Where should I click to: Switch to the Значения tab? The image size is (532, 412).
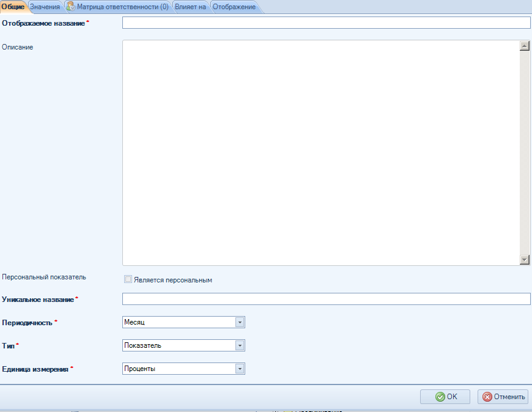(x=45, y=6)
